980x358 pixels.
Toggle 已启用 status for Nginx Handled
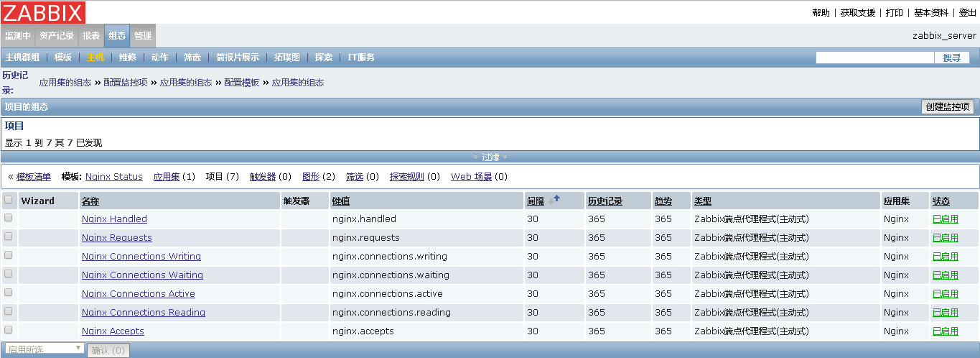pos(945,219)
